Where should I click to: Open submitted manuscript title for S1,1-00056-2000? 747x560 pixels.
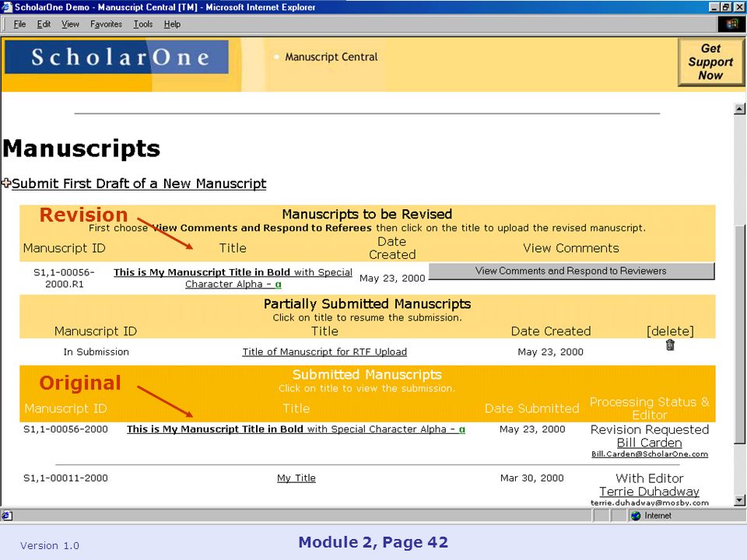coord(296,429)
